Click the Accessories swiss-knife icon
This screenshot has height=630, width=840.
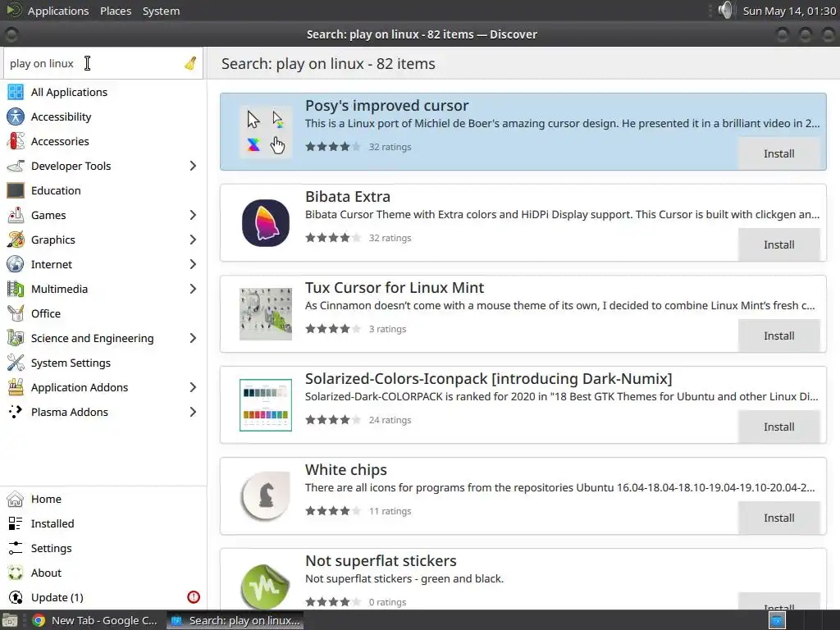click(16, 141)
